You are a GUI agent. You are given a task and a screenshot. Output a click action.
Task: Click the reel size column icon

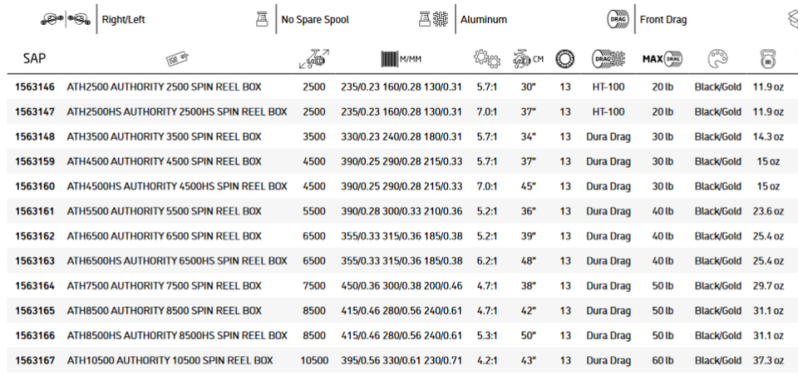pyautogui.click(x=314, y=59)
